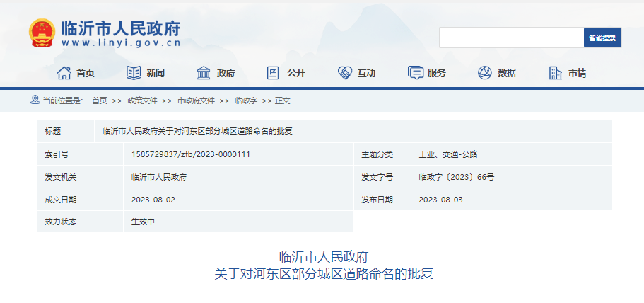Click the 发文机关 label cell
Screen dimensions: 644x303
pyautogui.click(x=80, y=177)
